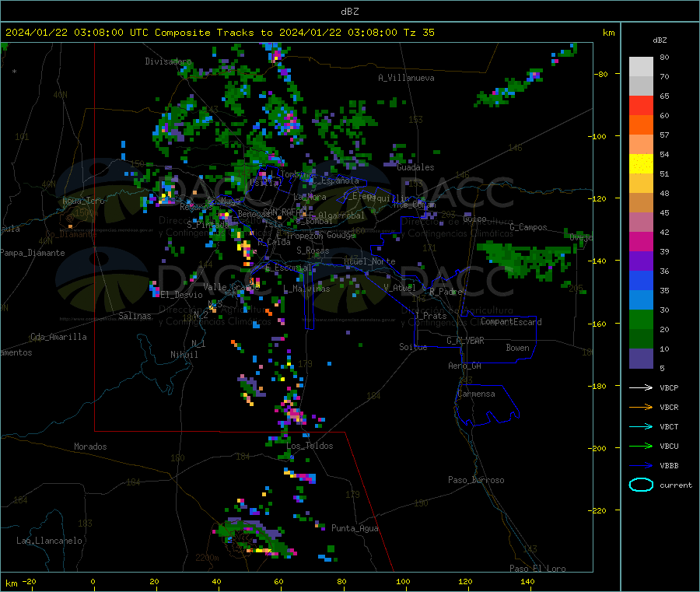This screenshot has height=592, width=700.
Task: Select the light gray 70-80 dBZ swatch
Action: 641,67
